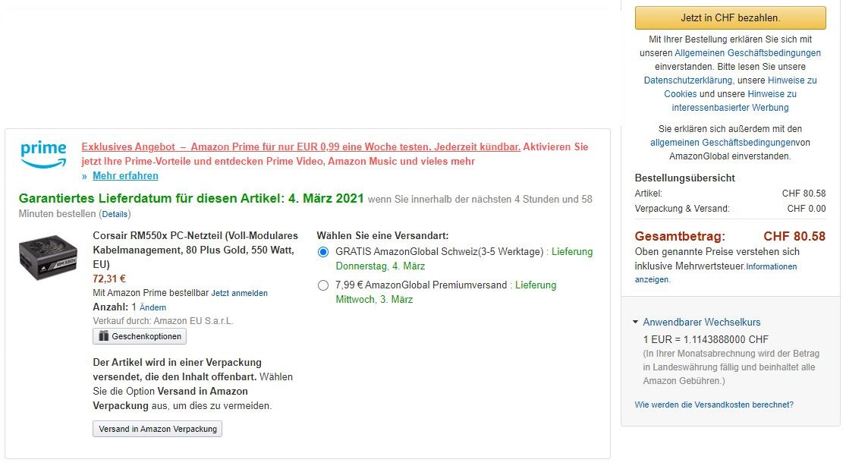Image resolution: width=868 pixels, height=466 pixels.
Task: Open Allgemeinen Geschäftsbedingungen link
Action: pos(747,53)
